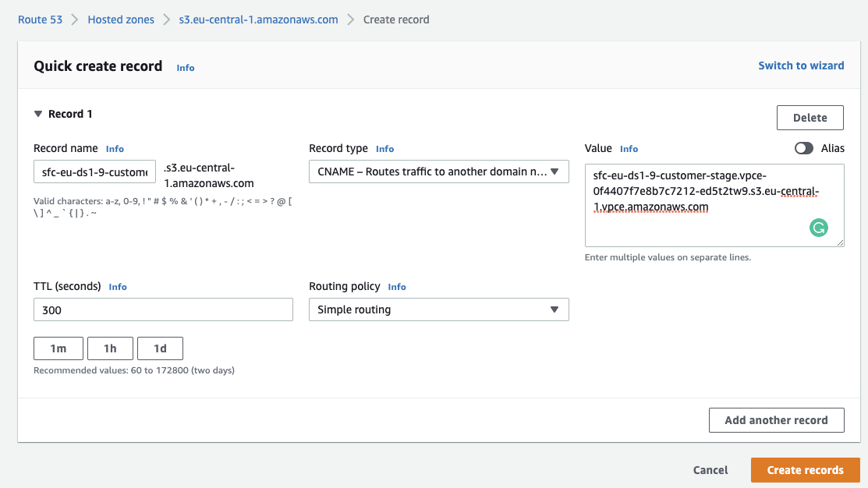Screen dimensions: 868x488
Task: Open the Record type Info tooltip
Action: [384, 148]
